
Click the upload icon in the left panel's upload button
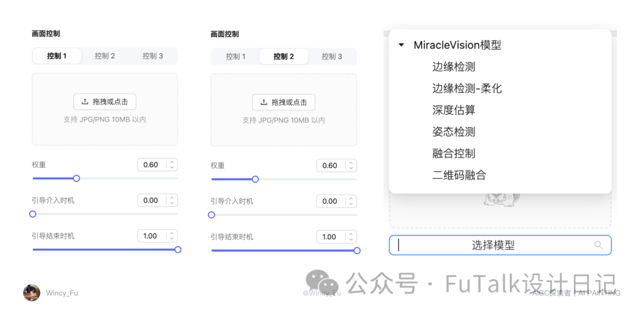coord(85,101)
